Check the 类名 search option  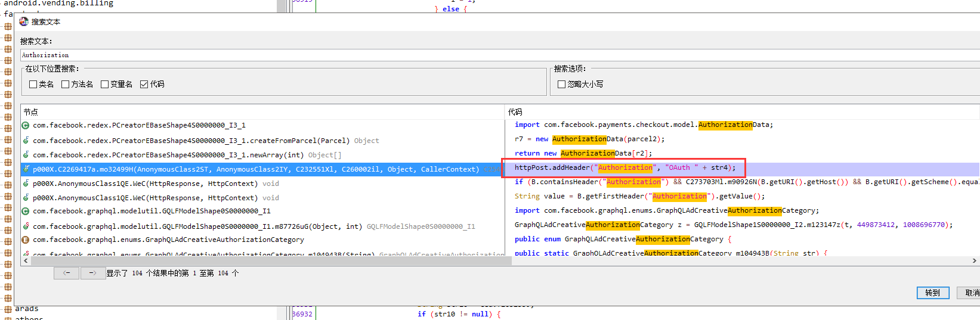(33, 84)
